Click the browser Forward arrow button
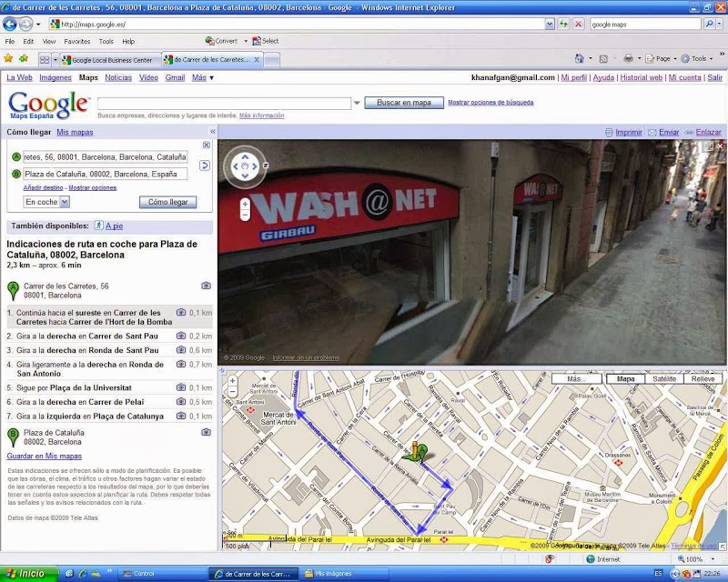The width and height of the screenshot is (728, 582). tap(26, 24)
